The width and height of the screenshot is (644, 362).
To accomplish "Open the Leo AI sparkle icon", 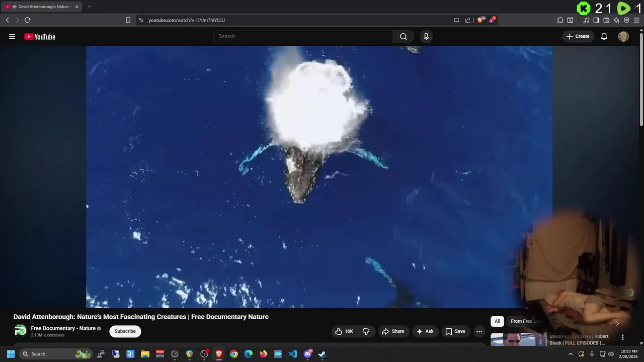I will click(x=616, y=20).
